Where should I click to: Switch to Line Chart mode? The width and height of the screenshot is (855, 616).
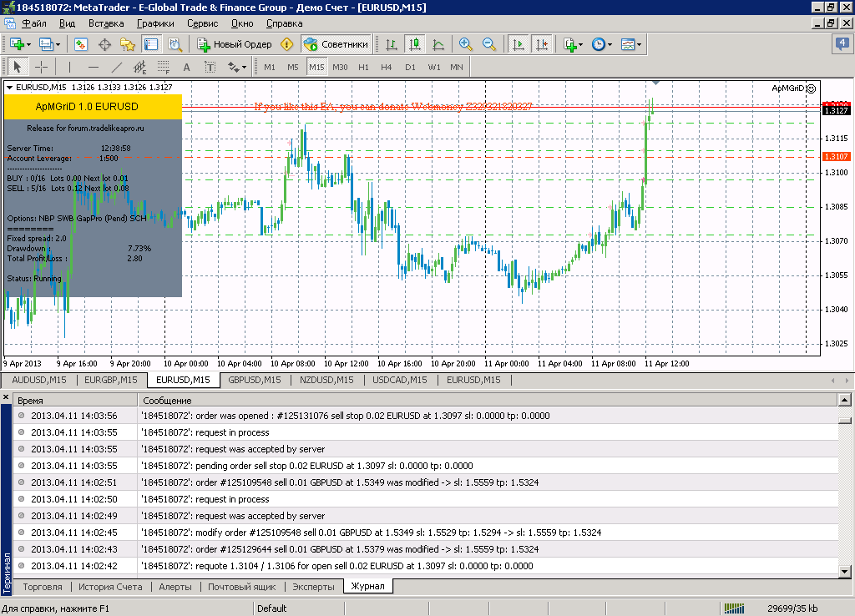coord(438,44)
